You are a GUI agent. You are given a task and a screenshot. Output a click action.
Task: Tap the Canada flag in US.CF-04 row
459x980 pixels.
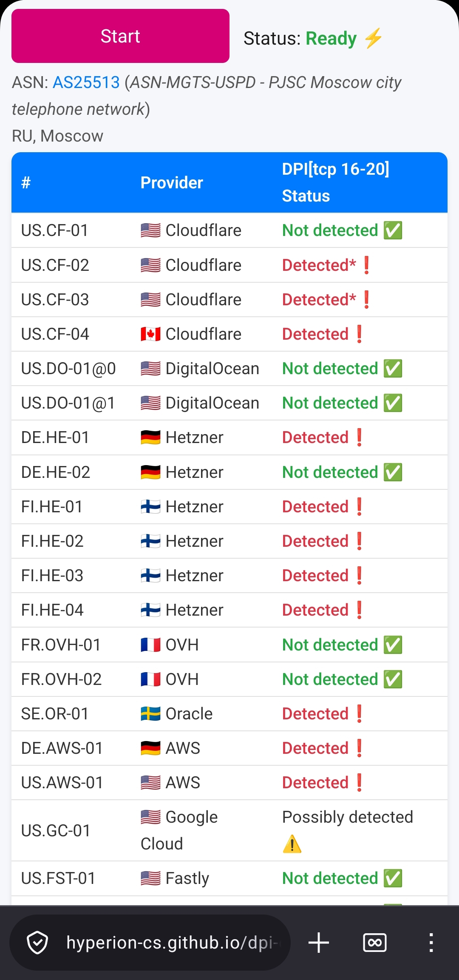(x=150, y=334)
